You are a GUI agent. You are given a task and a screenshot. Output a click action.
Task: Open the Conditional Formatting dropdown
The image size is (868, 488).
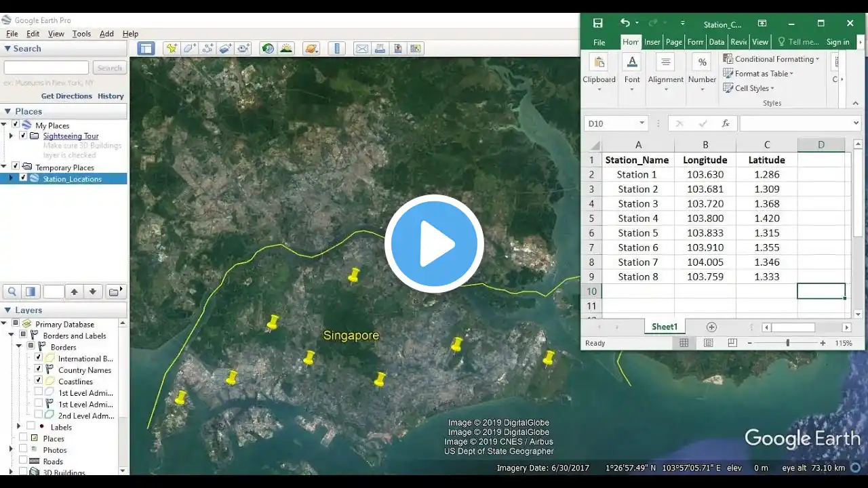click(770, 59)
